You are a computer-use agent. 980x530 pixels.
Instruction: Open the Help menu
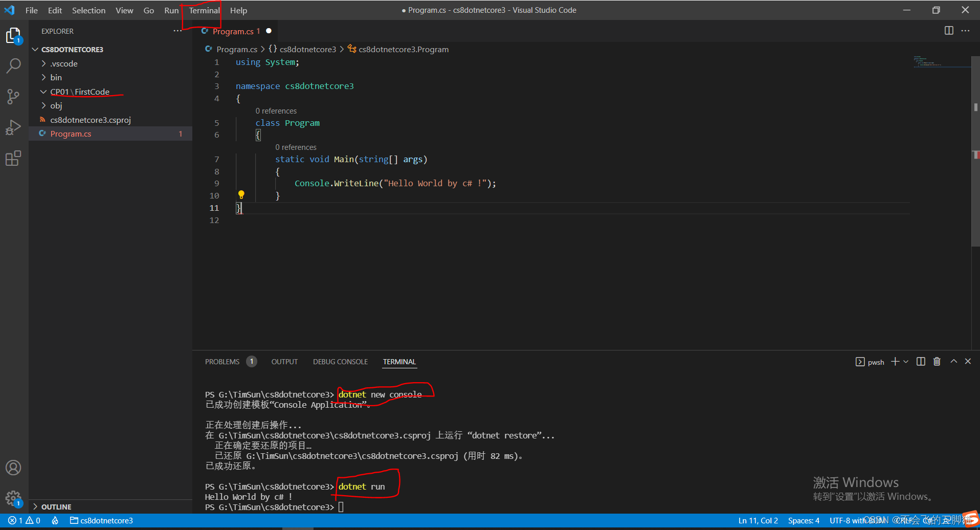238,10
